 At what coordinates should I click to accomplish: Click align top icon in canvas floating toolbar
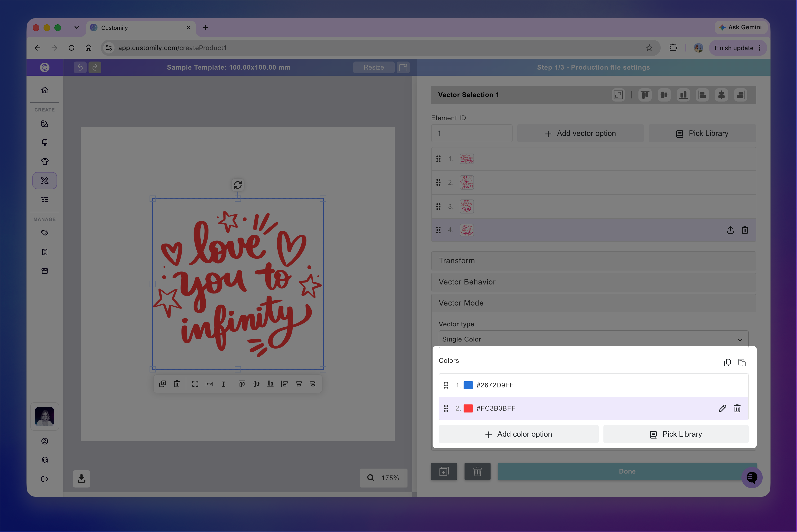coord(242,384)
